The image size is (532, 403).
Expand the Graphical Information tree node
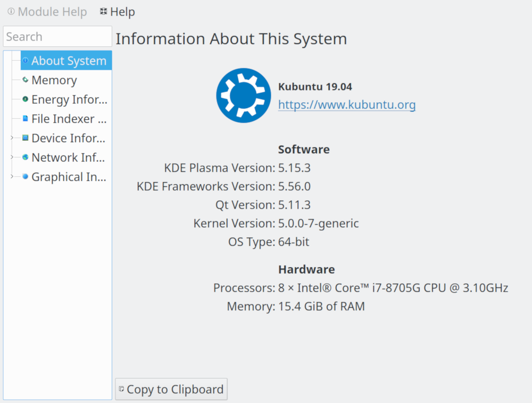tap(12, 177)
